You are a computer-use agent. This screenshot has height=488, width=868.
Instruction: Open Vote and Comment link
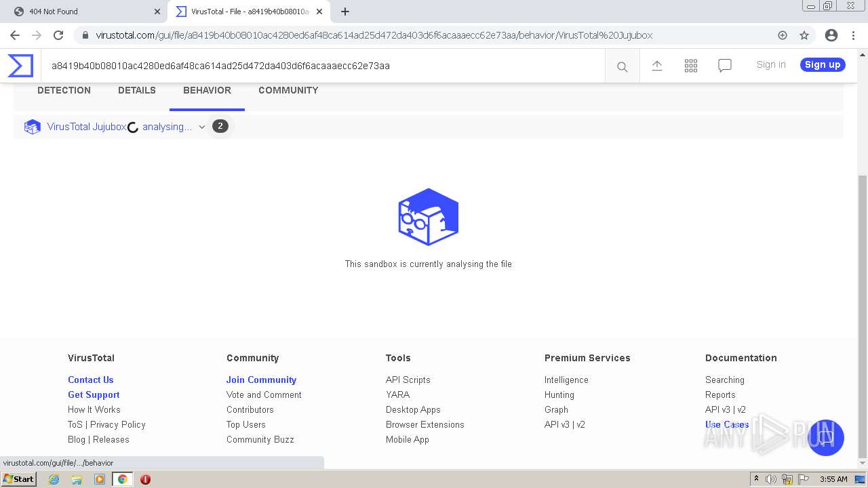tap(264, 394)
